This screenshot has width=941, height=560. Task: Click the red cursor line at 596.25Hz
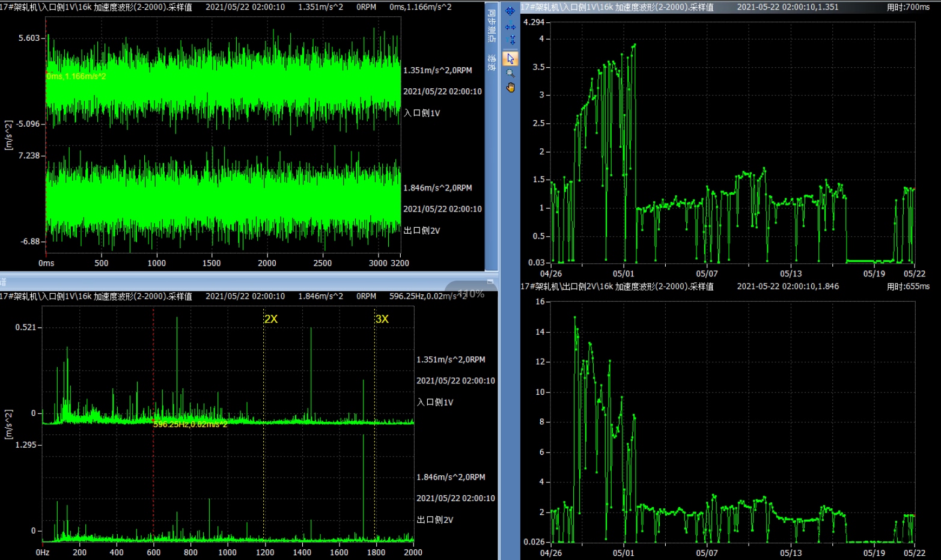153,361
